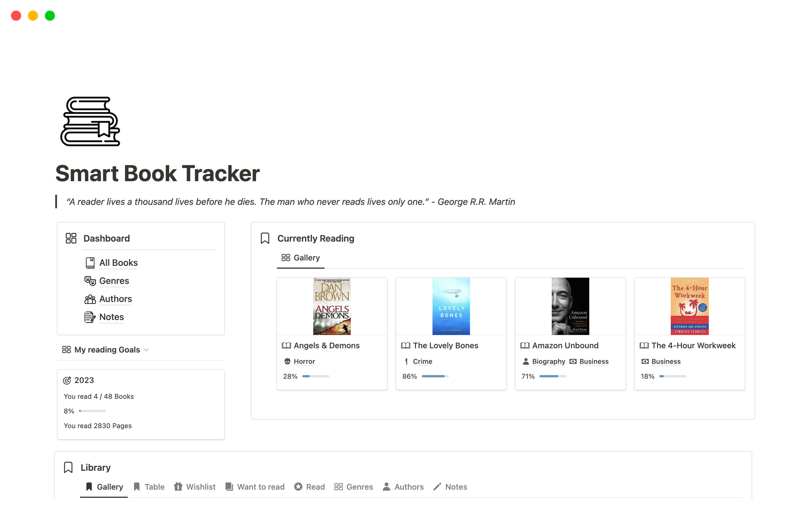Image resolution: width=812 pixels, height=508 pixels.
Task: Open the Notes section icon
Action: (x=90, y=316)
